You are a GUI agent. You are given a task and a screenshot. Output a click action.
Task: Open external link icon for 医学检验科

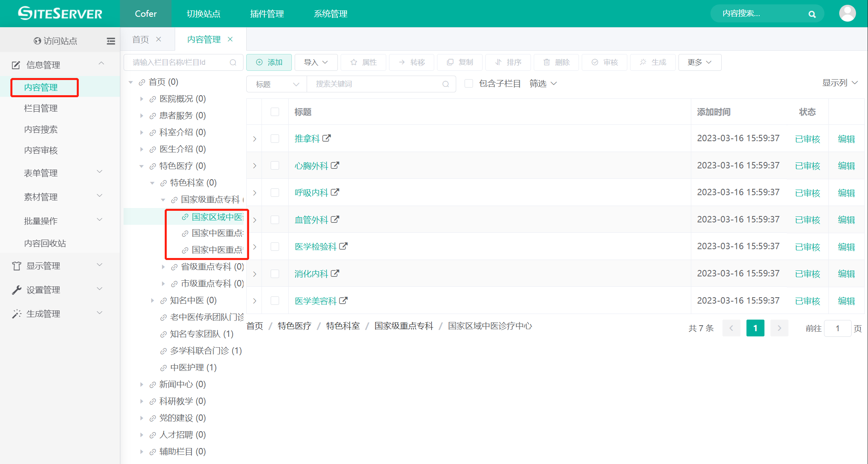343,246
